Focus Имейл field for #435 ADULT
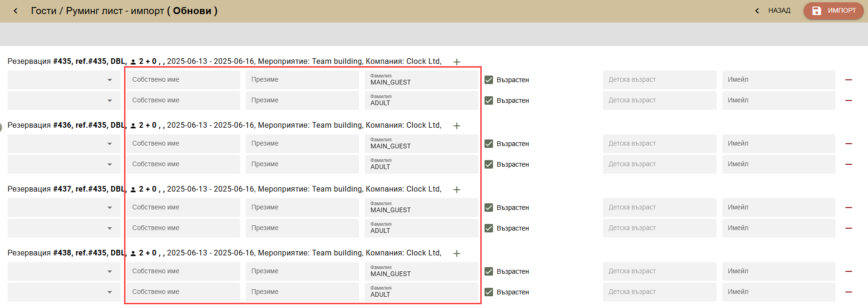 pyautogui.click(x=779, y=100)
